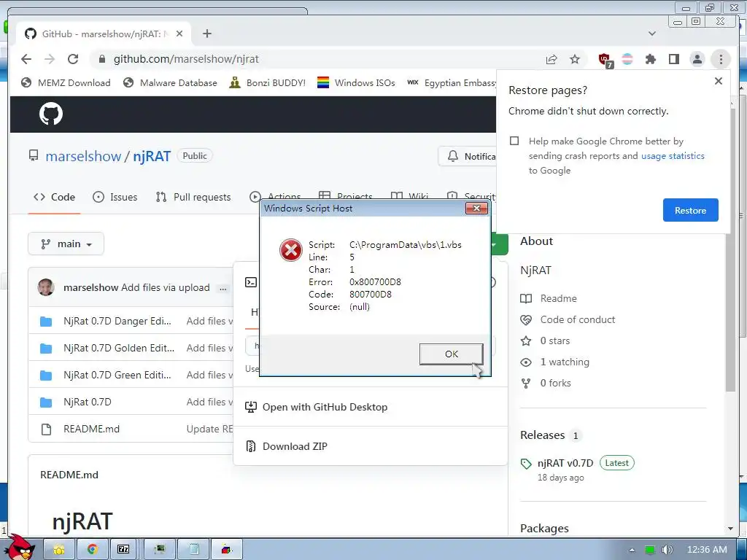
Task: Click OK in Windows Script Host dialog
Action: coord(451,354)
